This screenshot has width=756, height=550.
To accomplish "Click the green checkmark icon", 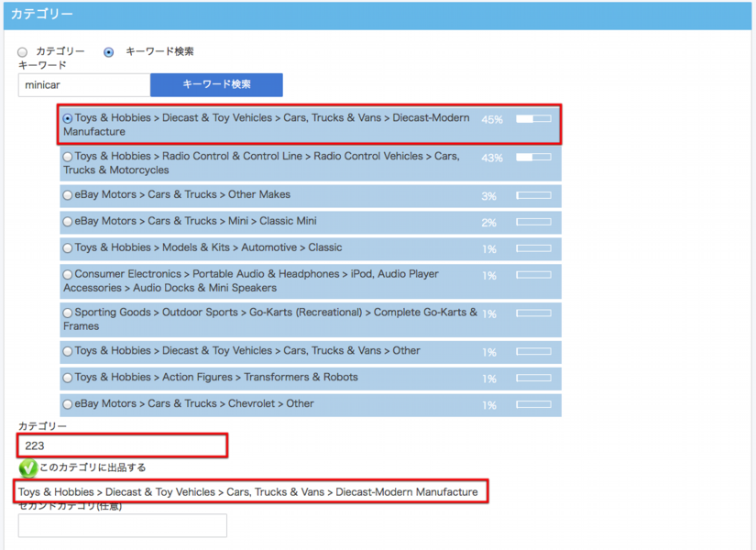I will point(28,468).
